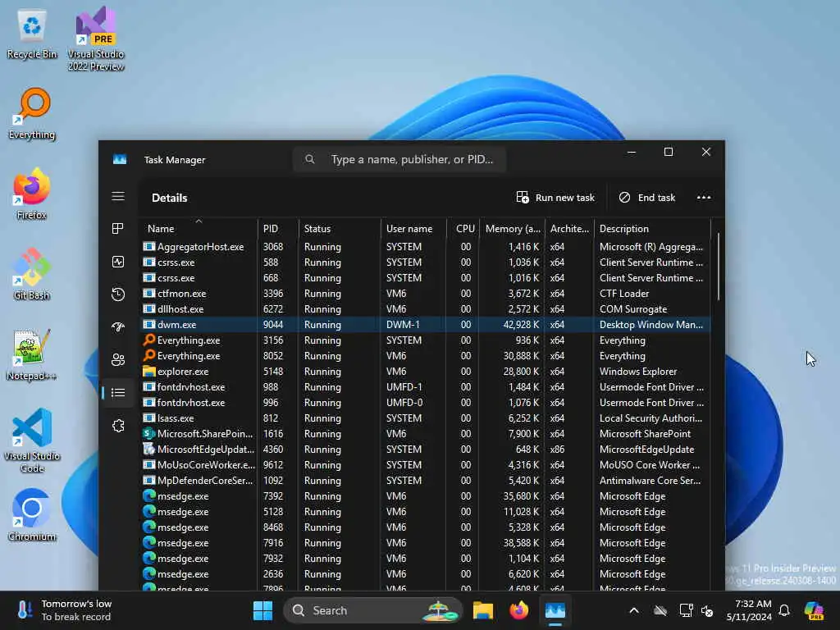Sort by the Memory column header

tap(513, 228)
